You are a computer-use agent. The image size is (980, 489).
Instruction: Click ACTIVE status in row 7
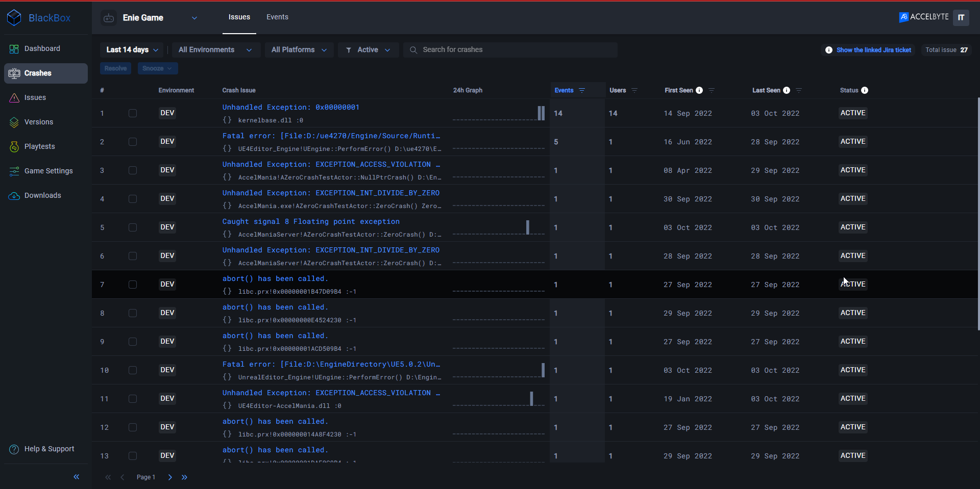(853, 284)
